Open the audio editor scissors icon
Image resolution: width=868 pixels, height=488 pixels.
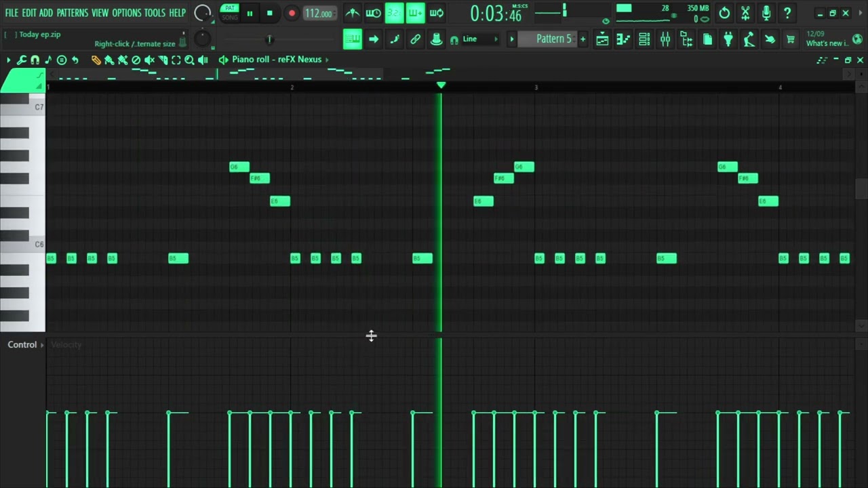coord(745,13)
